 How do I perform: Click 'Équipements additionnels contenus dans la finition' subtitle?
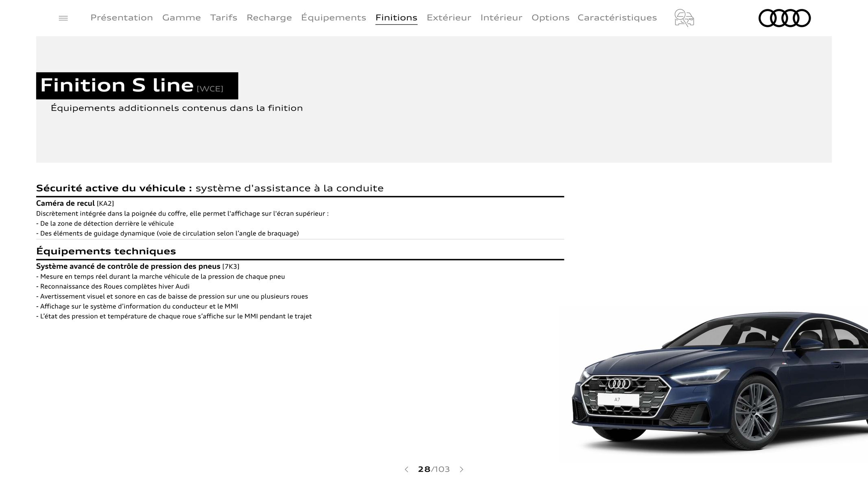[177, 108]
